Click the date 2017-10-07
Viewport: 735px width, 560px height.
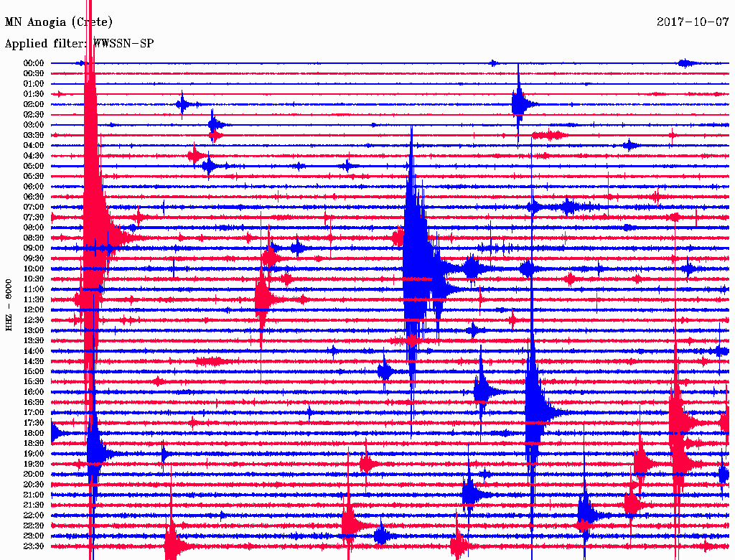pyautogui.click(x=693, y=22)
